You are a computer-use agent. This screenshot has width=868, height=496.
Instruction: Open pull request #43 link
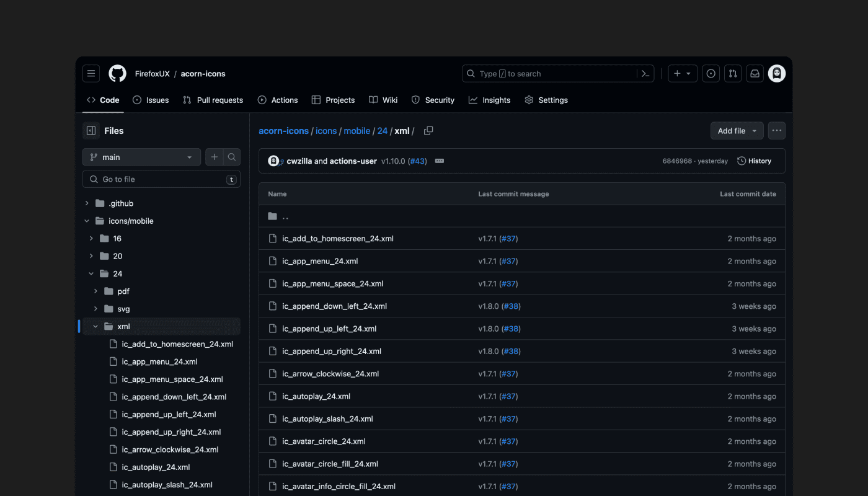click(417, 161)
